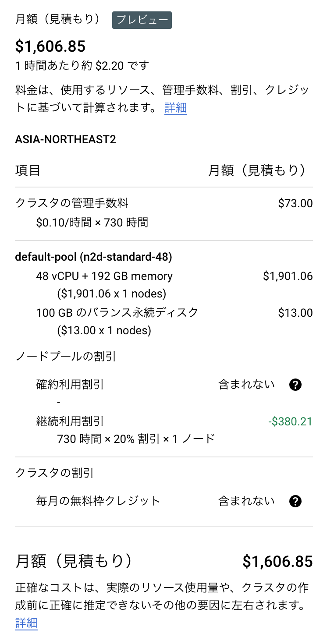334x644 pixels.
Task: Click the 確約利用割引 label
Action: (70, 385)
